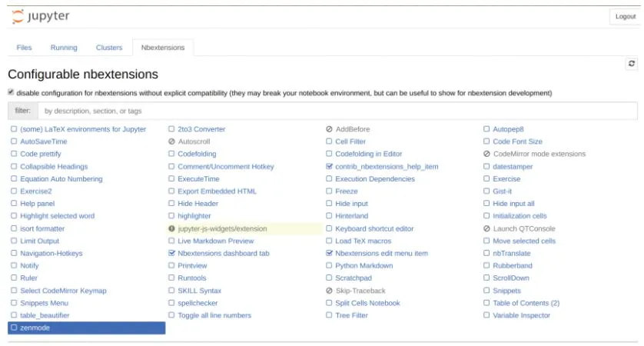Click the refresh icon at top right

(632, 64)
